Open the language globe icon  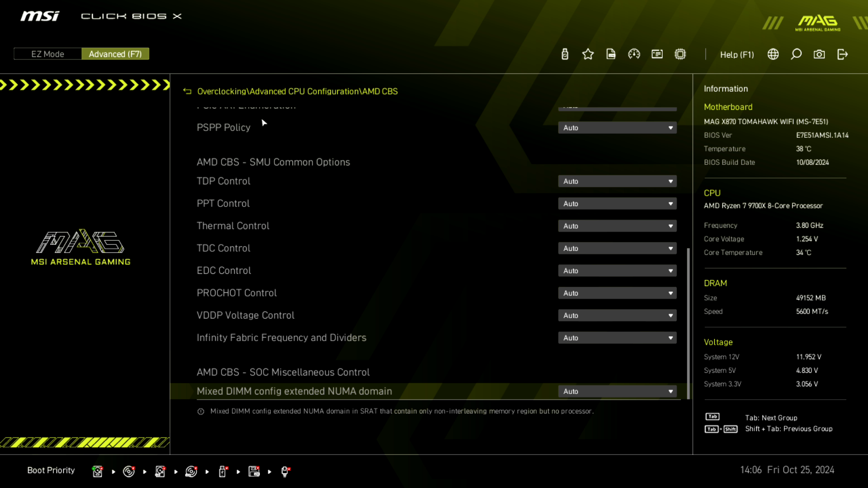[x=773, y=54]
